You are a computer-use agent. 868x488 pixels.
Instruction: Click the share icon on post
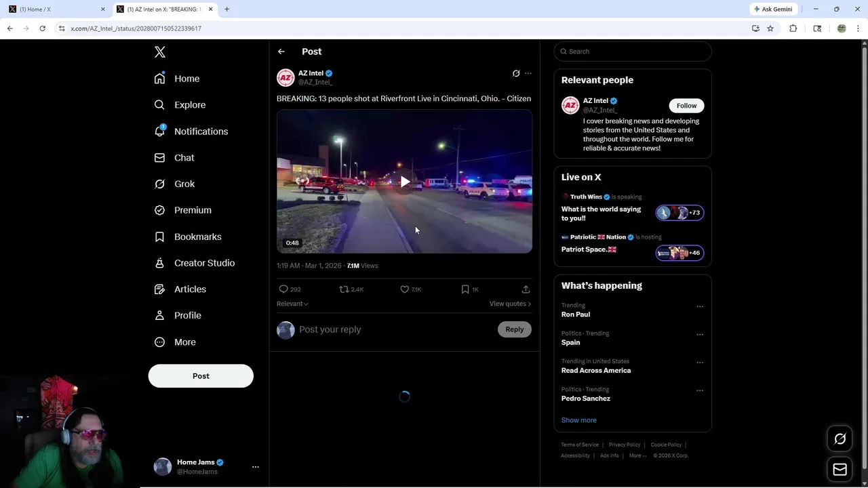tap(526, 289)
